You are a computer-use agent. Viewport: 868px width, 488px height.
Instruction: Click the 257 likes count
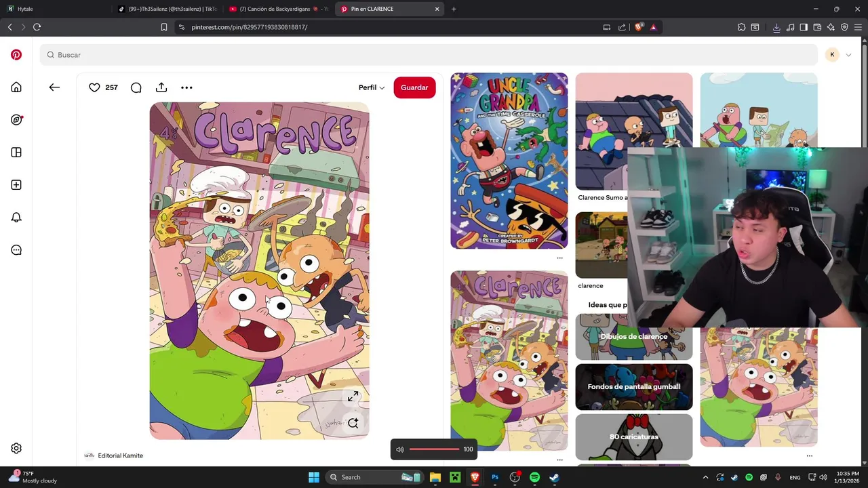(x=111, y=87)
